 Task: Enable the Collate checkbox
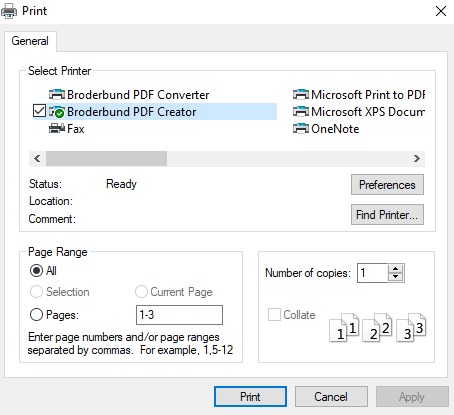tap(274, 314)
